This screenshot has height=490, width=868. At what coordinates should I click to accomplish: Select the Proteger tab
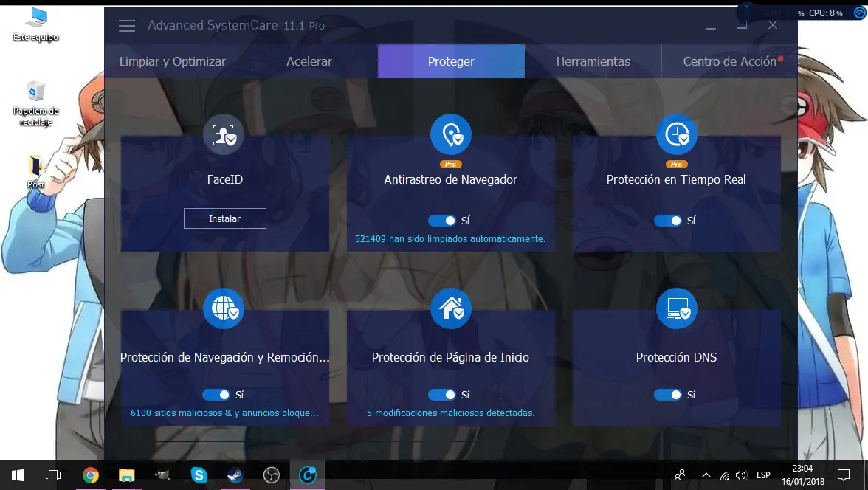click(x=451, y=61)
